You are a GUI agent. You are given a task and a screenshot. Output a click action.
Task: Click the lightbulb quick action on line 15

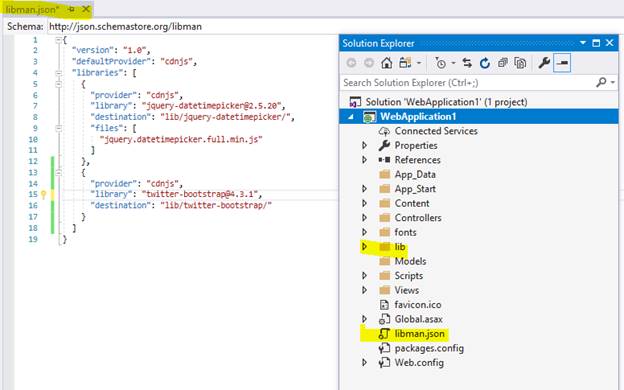pyautogui.click(x=44, y=194)
